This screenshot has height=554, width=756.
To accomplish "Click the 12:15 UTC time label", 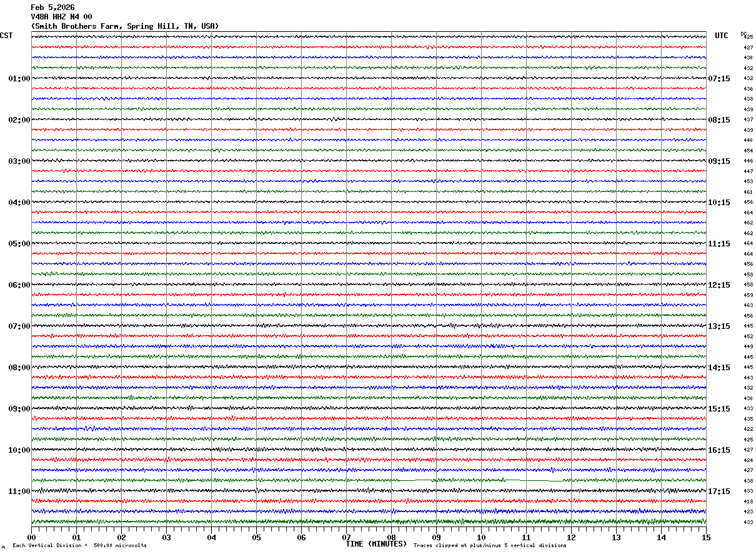I will 719,285.
